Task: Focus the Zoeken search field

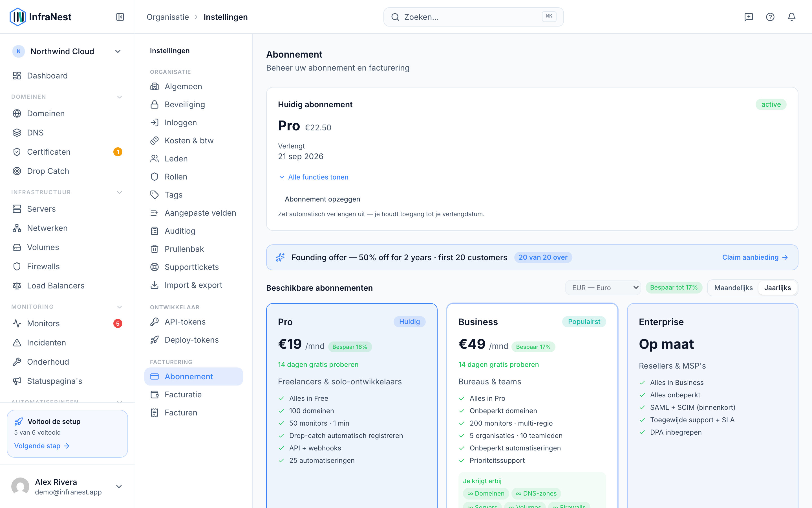Action: pyautogui.click(x=473, y=17)
